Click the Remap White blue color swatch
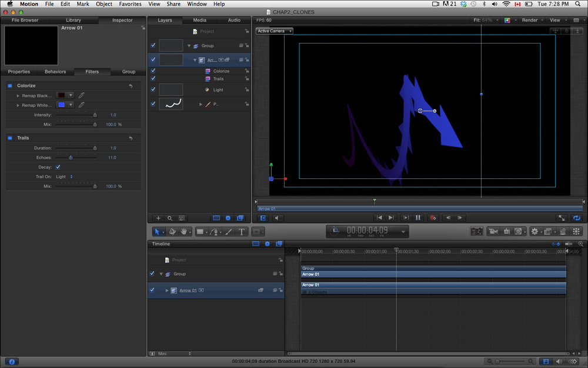Image resolution: width=588 pixels, height=368 pixels. 62,105
